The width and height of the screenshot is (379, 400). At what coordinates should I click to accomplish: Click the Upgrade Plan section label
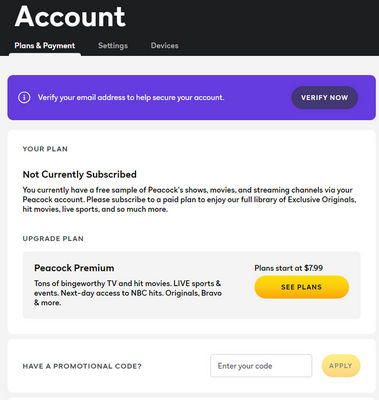(x=53, y=239)
